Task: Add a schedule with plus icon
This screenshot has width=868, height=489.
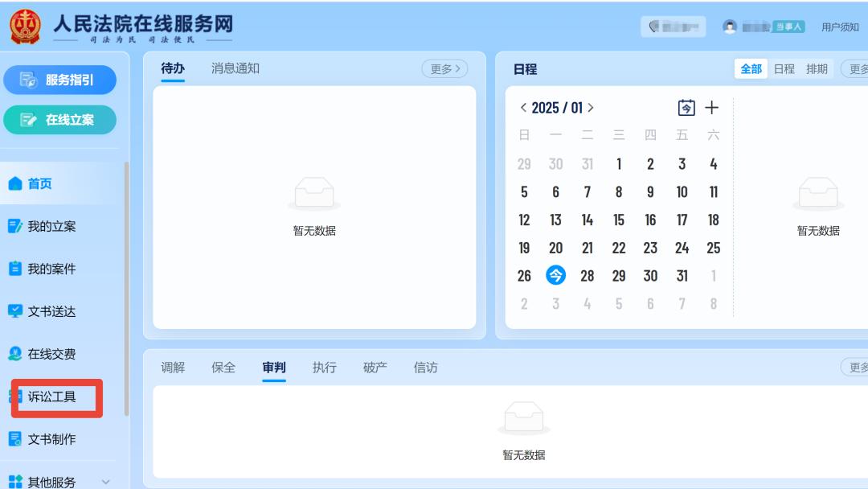Action: point(712,108)
